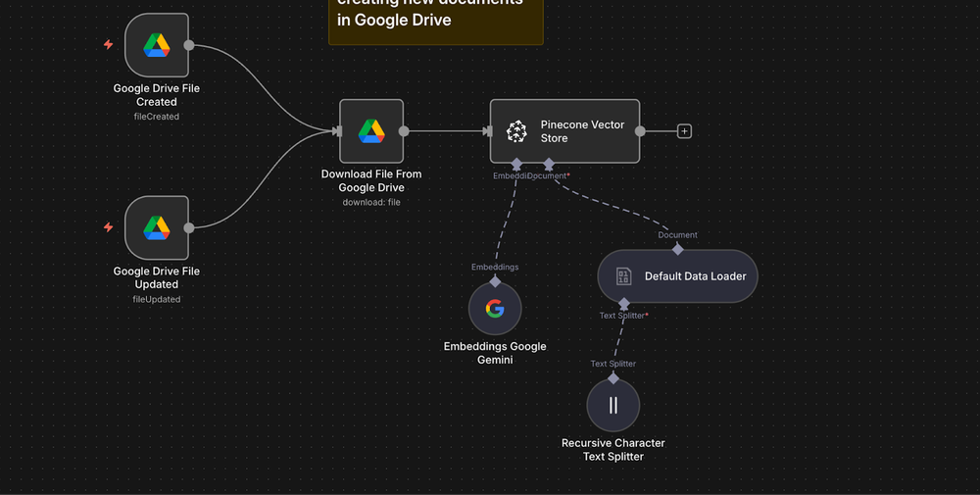Click the trigger bolt beside File Created
980x495 pixels.
pos(108,45)
